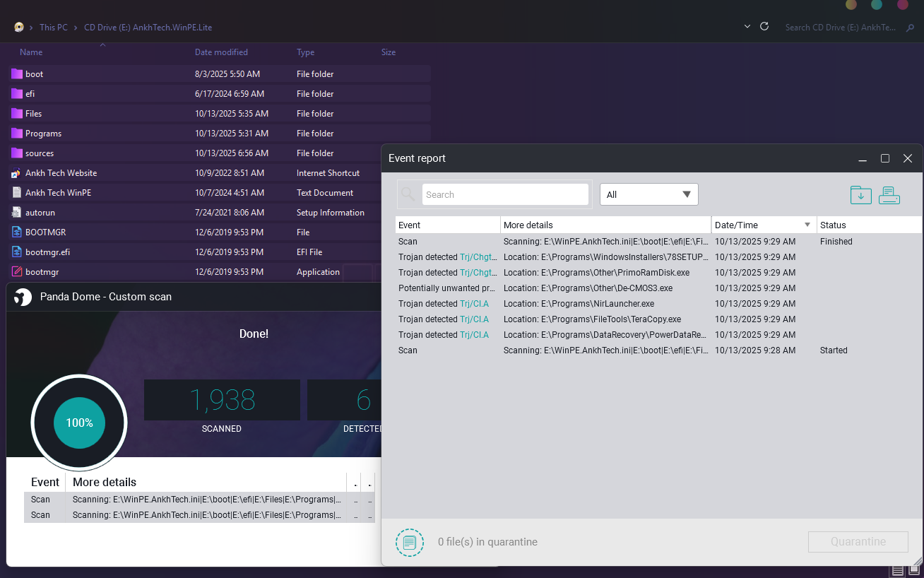Image resolution: width=924 pixels, height=578 pixels.
Task: Open CD Drive (E:) AnkhTech.WinPE.Lite breadcrumb
Action: coord(148,28)
